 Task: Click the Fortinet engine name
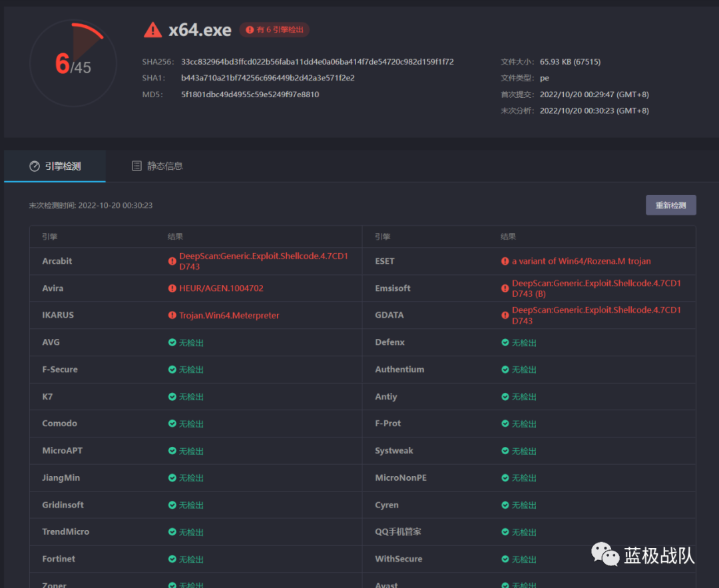[x=59, y=559]
